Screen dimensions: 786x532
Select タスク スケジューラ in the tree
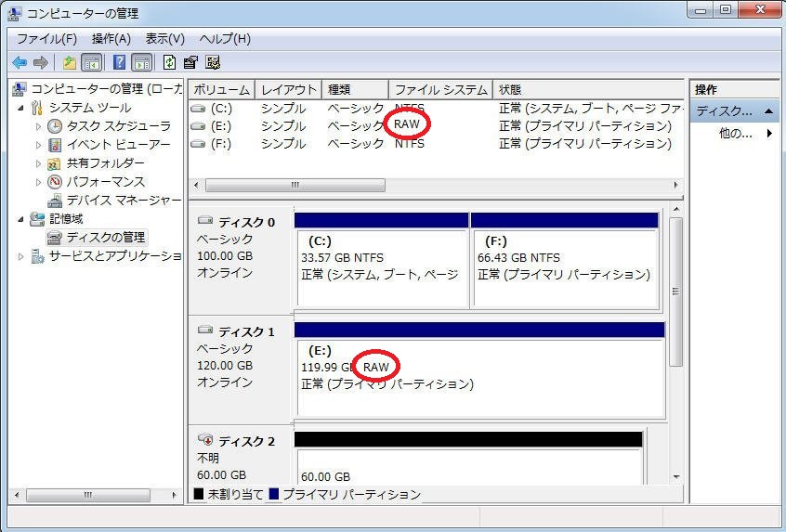point(118,125)
